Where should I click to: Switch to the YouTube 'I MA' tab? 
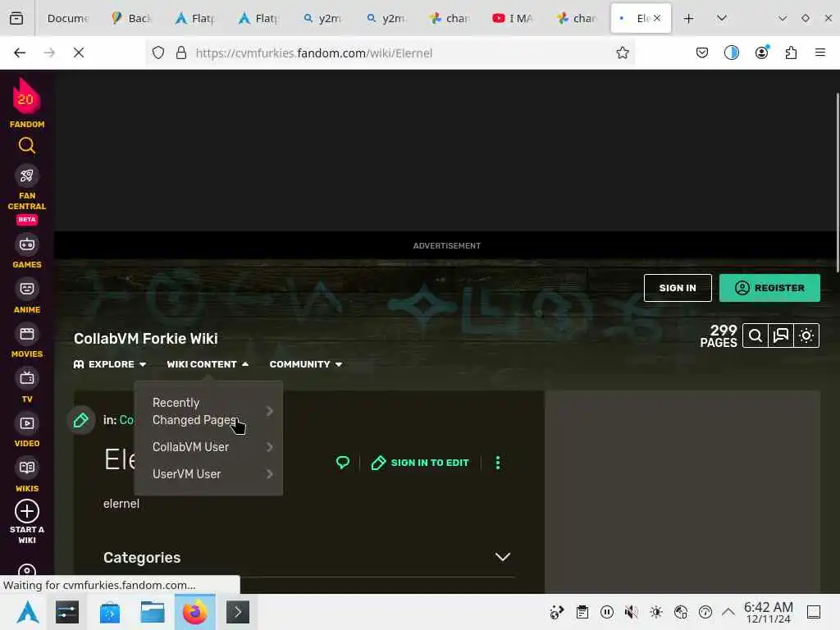pyautogui.click(x=513, y=18)
